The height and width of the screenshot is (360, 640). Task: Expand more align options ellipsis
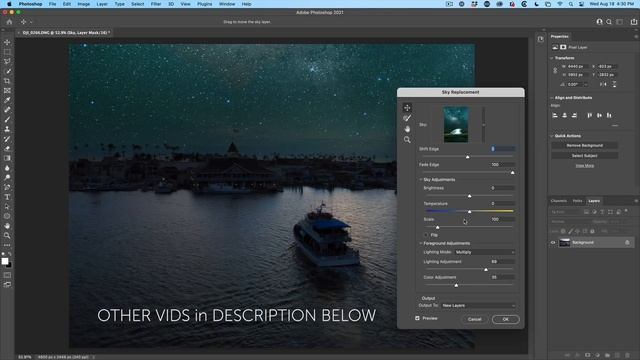click(615, 126)
